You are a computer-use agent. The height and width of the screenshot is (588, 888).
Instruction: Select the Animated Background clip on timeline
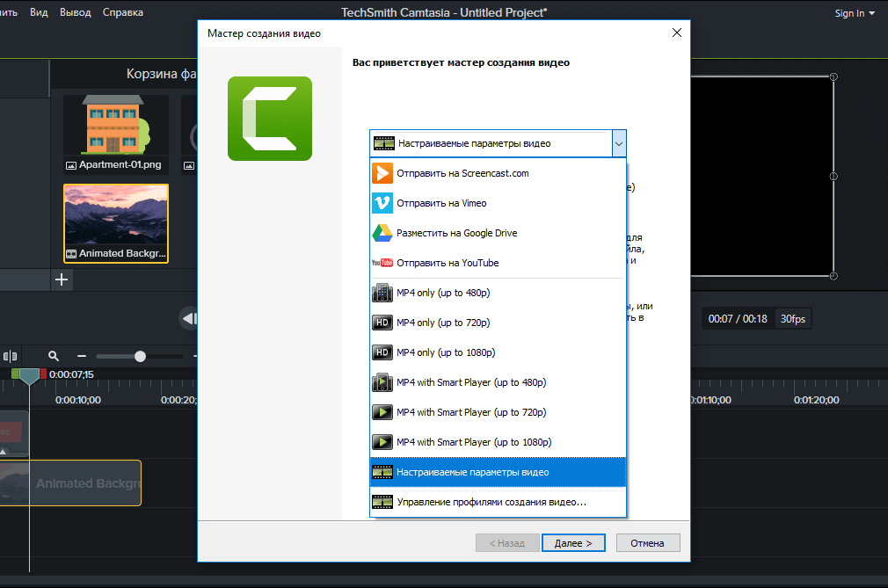[x=70, y=483]
